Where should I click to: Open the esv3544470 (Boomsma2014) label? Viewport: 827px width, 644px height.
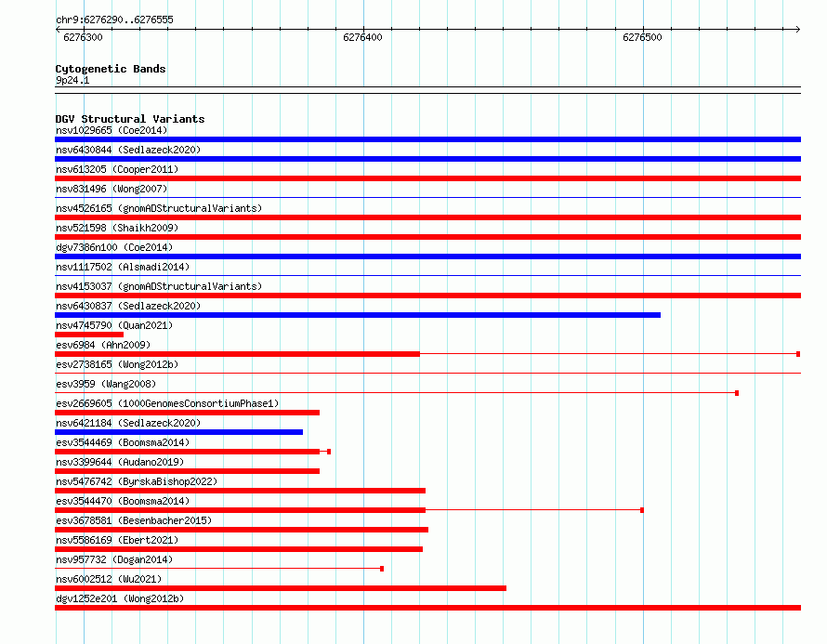click(123, 501)
